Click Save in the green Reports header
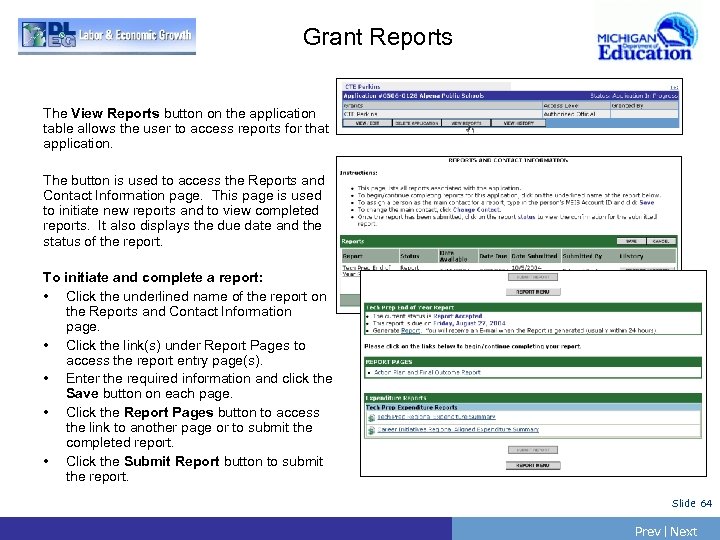This screenshot has height=540, width=720. point(631,241)
